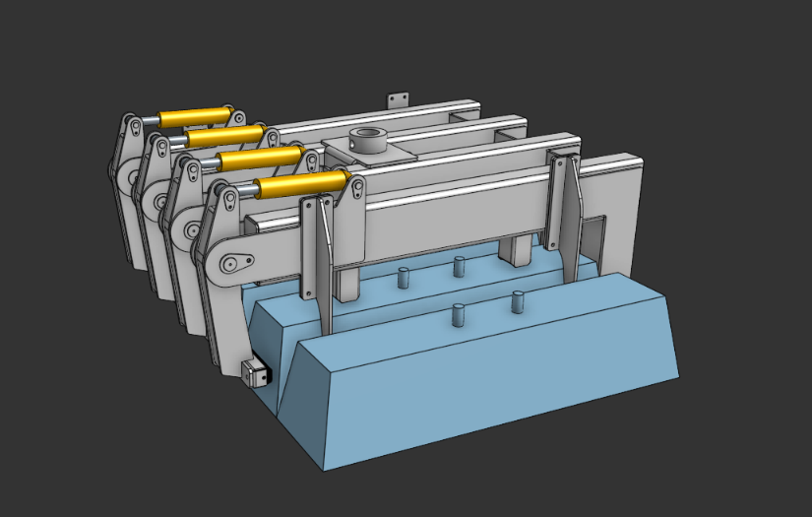Pick the leftmost blue pin on the base

404,278
